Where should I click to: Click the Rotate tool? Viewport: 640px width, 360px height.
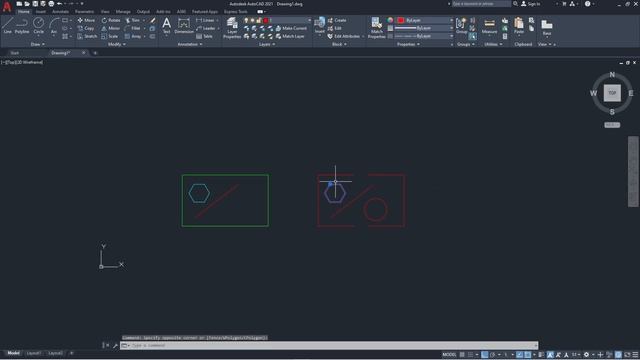[x=111, y=20]
